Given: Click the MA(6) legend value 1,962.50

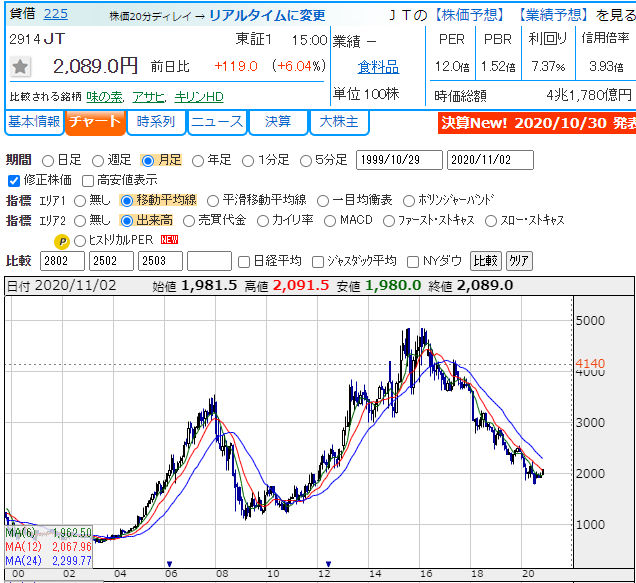Looking at the screenshot, I should coord(72,533).
